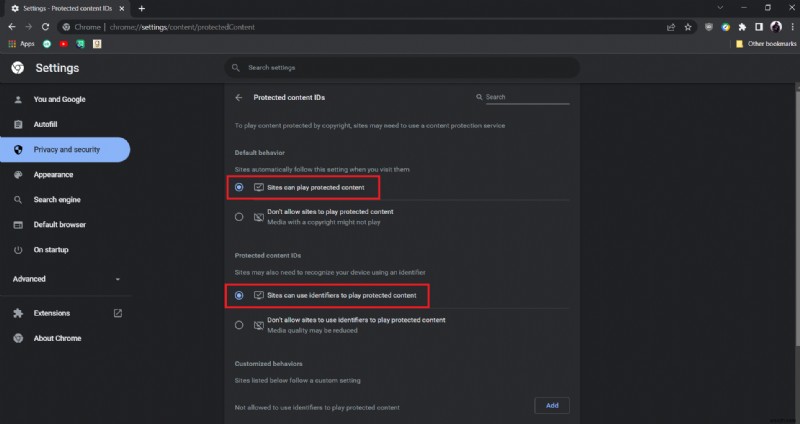Click the site info Chrome icon in address bar

[66, 27]
